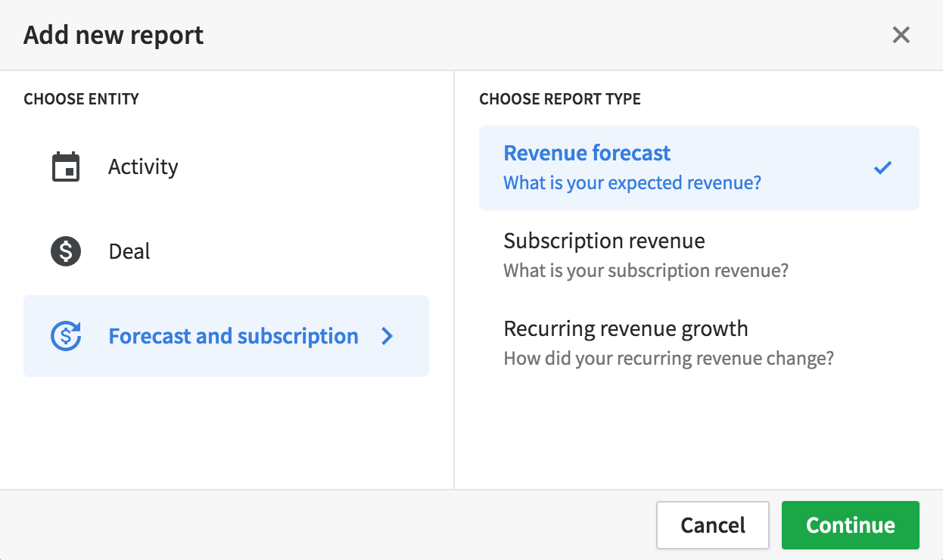Expand the Forecast and subscription chevron
The image size is (943, 560).
pyautogui.click(x=387, y=336)
